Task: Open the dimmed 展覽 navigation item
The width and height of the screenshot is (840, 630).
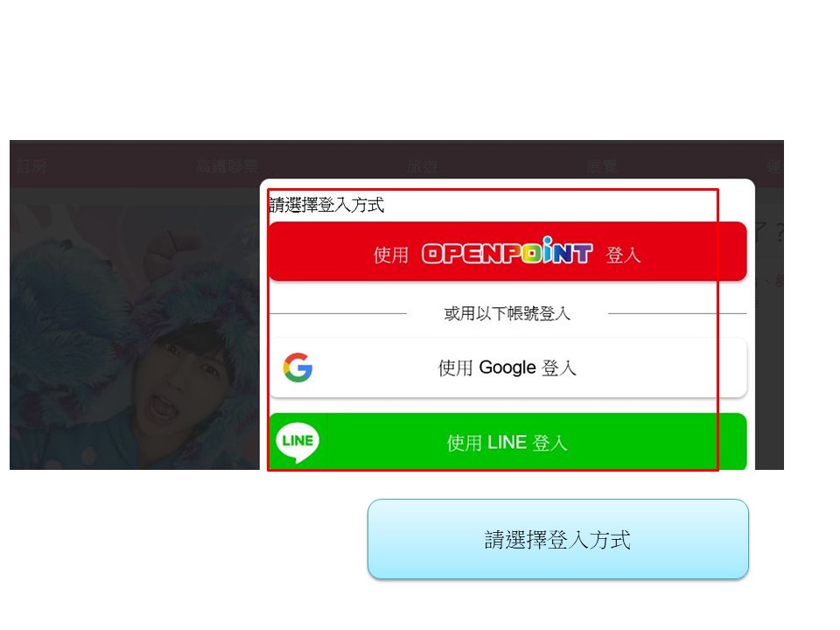Action: coord(602,167)
